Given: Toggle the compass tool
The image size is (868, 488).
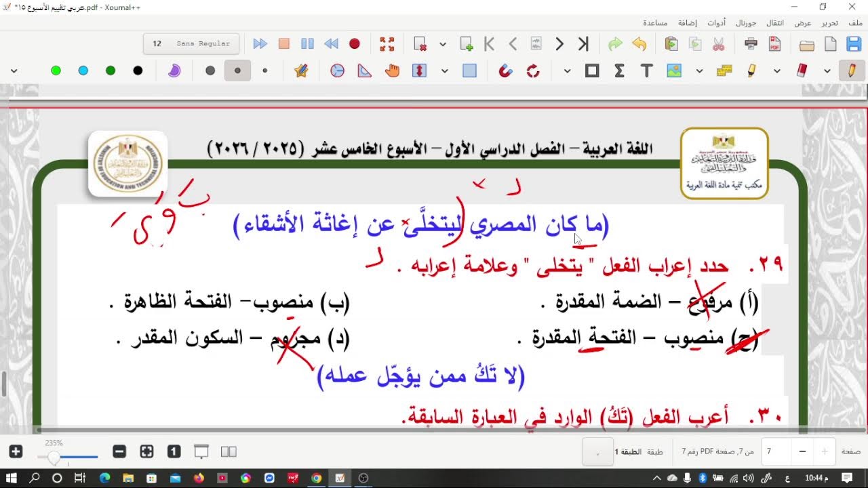Looking at the screenshot, I should [x=337, y=70].
